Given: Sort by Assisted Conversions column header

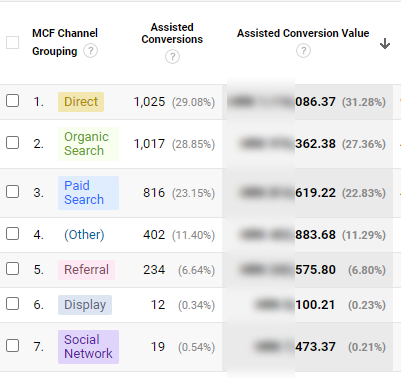Looking at the screenshot, I should [x=172, y=33].
